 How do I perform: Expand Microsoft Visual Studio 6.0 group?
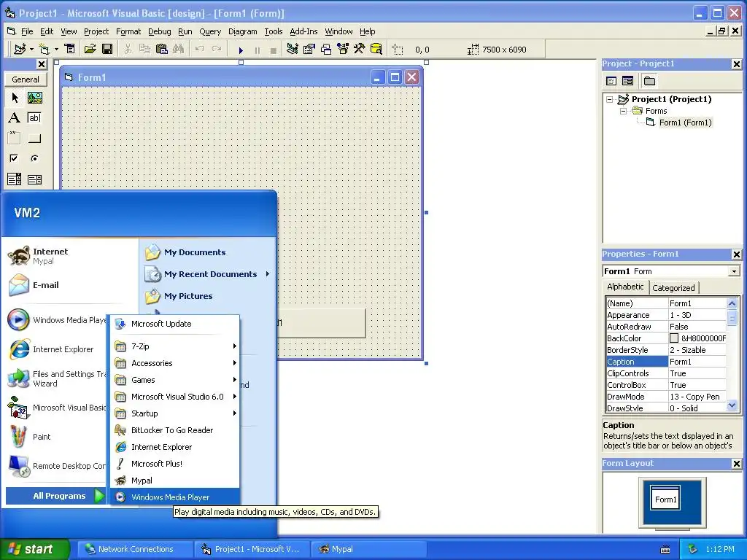177,397
